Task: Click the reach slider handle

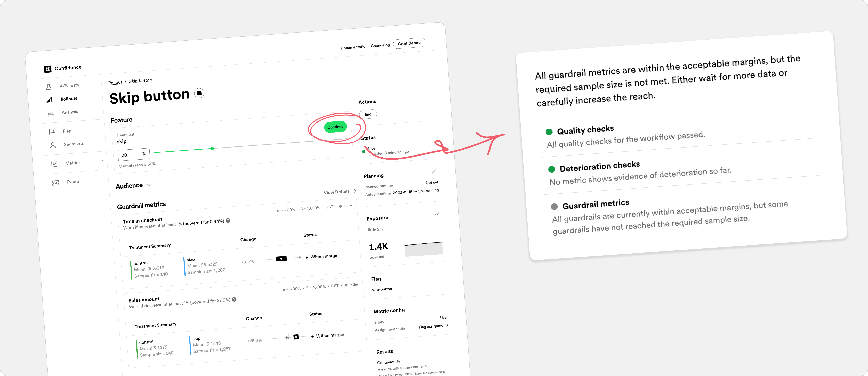Action: (x=212, y=148)
